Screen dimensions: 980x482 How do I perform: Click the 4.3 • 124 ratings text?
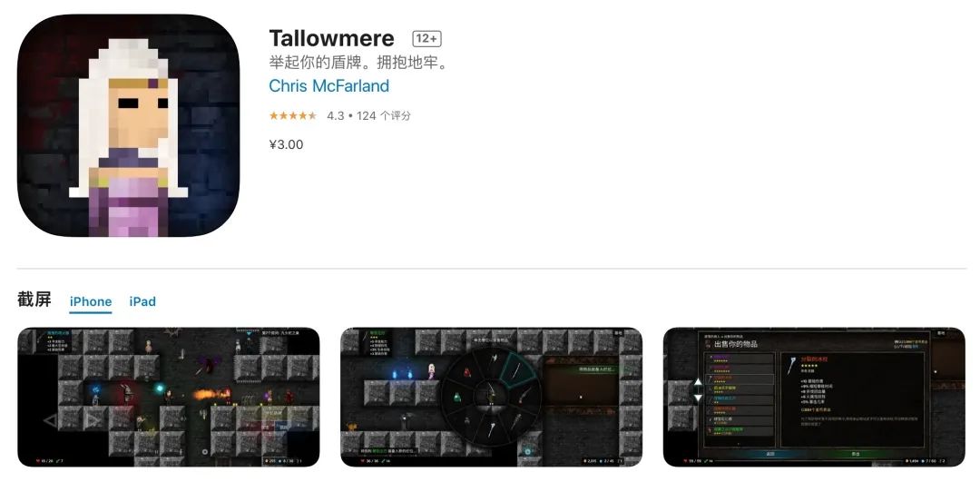[x=368, y=115]
